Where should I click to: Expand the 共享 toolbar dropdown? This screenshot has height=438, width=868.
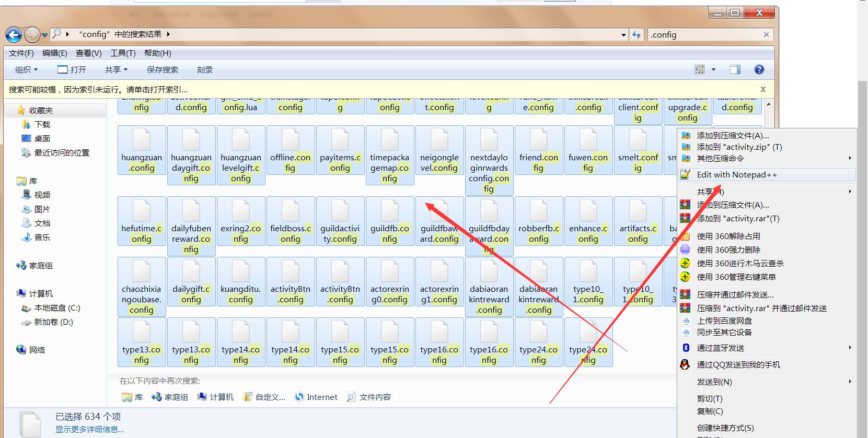coord(116,70)
